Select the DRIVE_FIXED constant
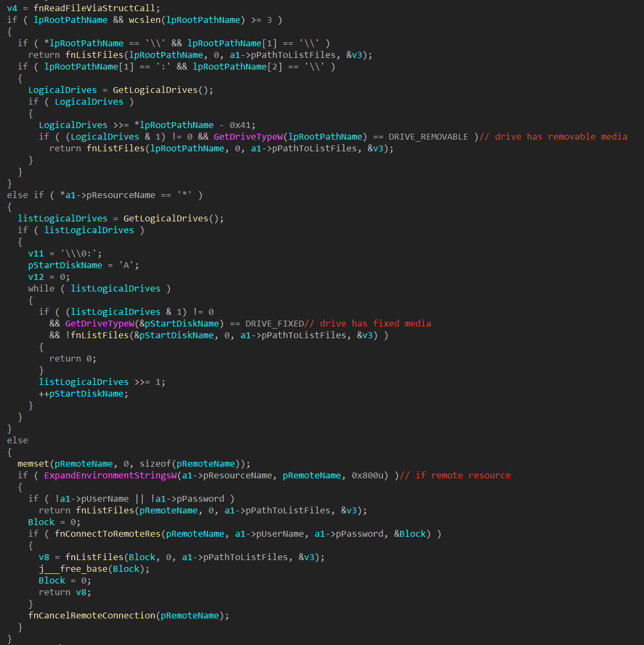The width and height of the screenshot is (644, 645). tap(275, 323)
